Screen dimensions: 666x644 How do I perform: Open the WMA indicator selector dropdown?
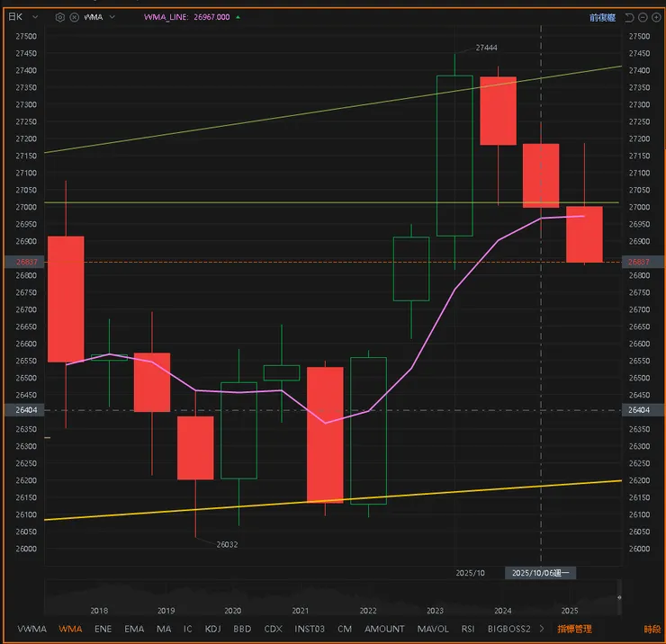pyautogui.click(x=112, y=17)
